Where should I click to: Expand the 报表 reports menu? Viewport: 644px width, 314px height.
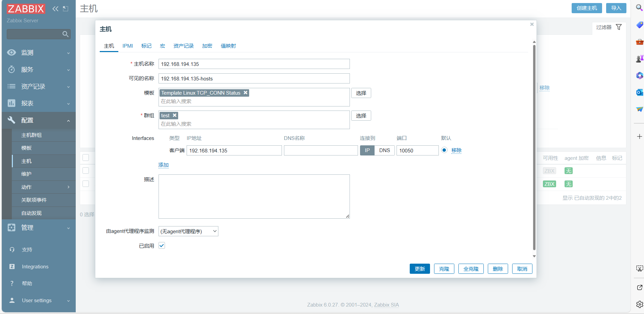tap(39, 103)
